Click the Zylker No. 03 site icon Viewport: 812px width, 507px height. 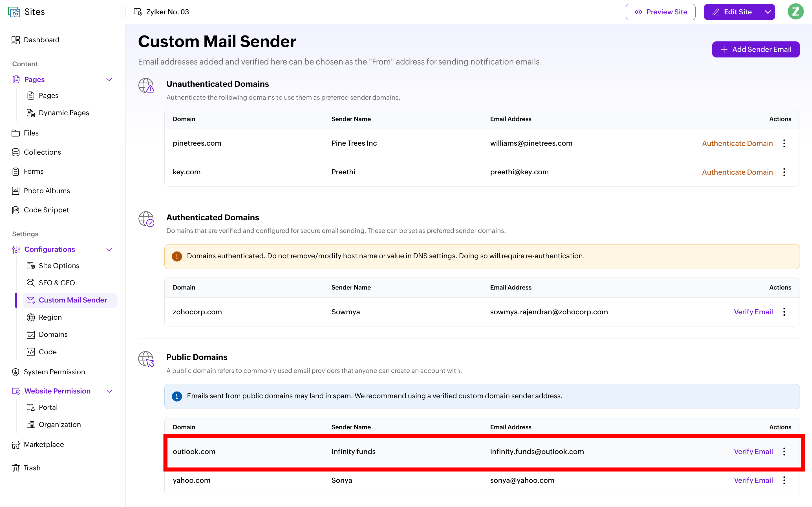[138, 12]
